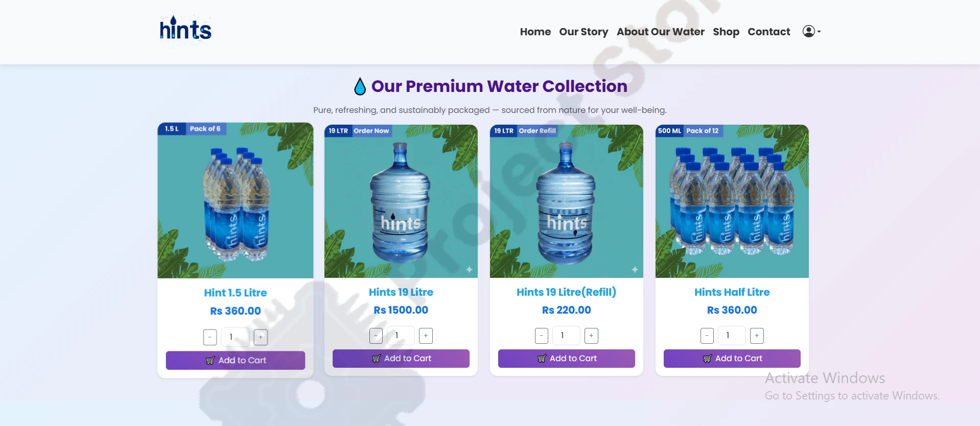
Task: Click the cart icon on the Refill card's button
Action: (x=542, y=358)
